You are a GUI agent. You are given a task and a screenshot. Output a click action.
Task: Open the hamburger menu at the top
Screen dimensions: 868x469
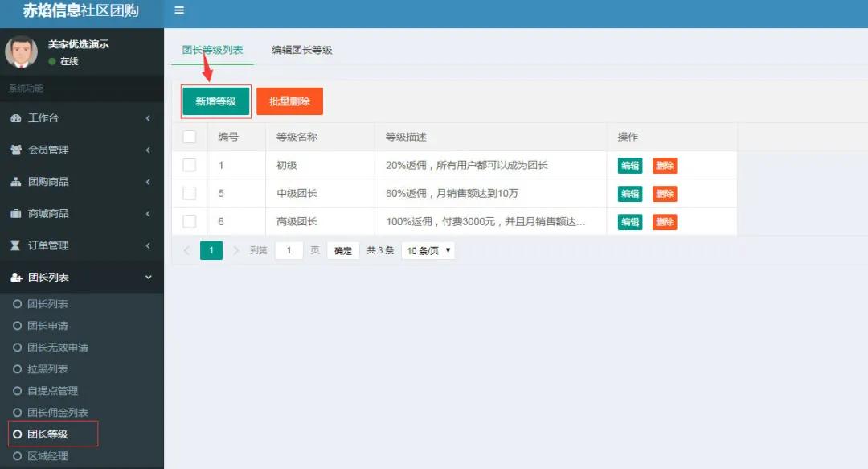(x=178, y=10)
